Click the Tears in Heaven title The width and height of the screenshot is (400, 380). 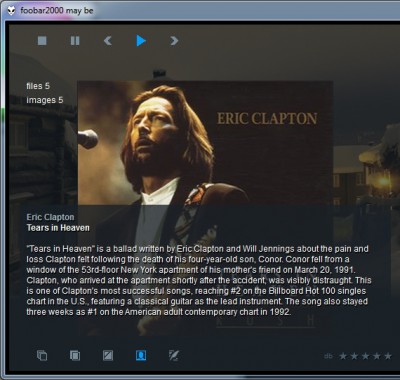pyautogui.click(x=58, y=228)
